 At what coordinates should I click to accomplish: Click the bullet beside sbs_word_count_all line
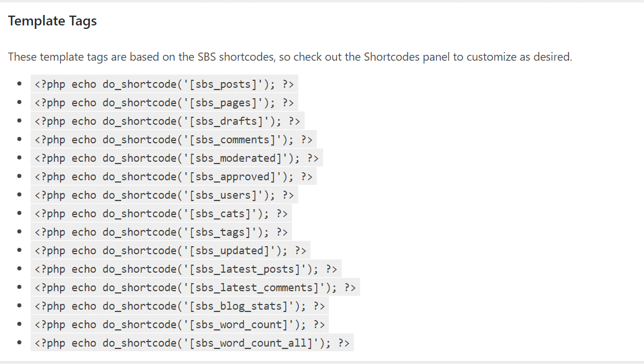[x=19, y=343]
